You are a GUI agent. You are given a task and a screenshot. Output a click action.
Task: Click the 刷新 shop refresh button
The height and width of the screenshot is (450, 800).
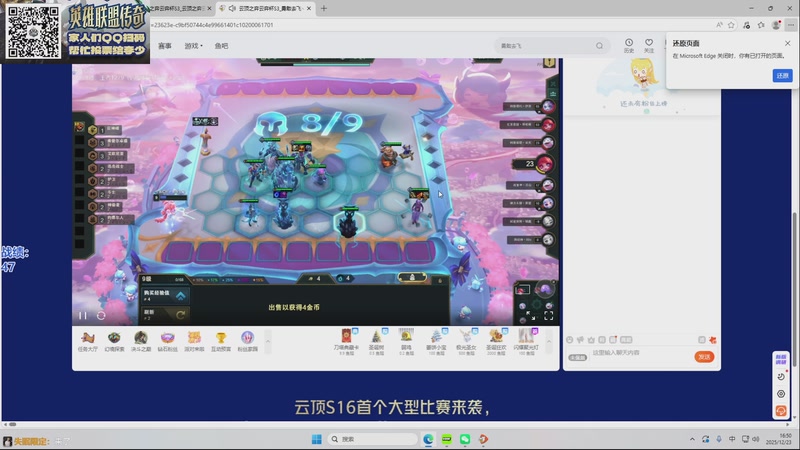(165, 315)
